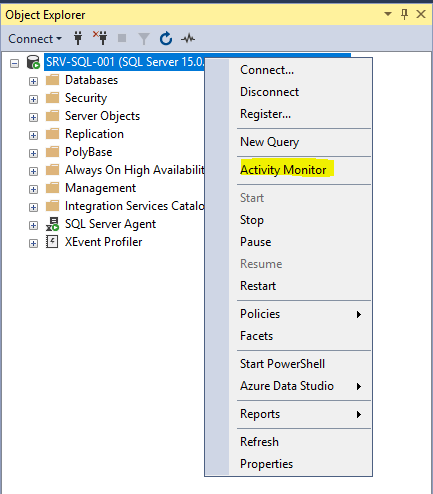Click the Stop square toolbar icon

tap(122, 38)
